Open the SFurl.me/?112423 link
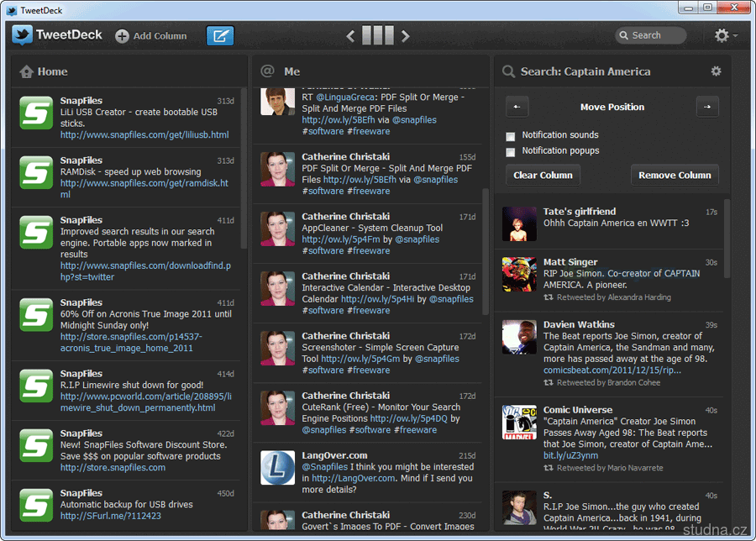This screenshot has width=756, height=541. point(110,516)
